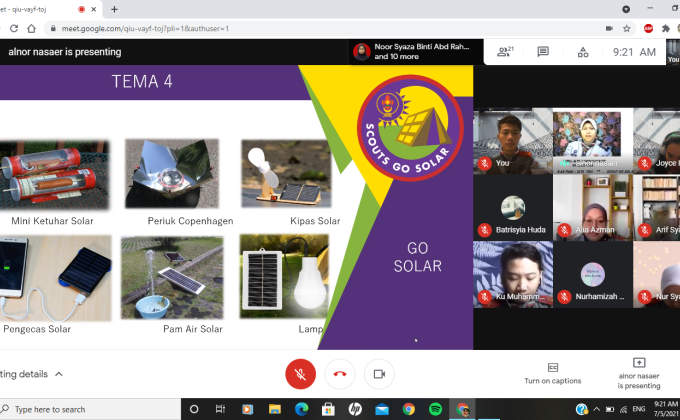Viewport: 680px width, 420px height.
Task: Open ENG language indicator in tray
Action: click(x=639, y=409)
